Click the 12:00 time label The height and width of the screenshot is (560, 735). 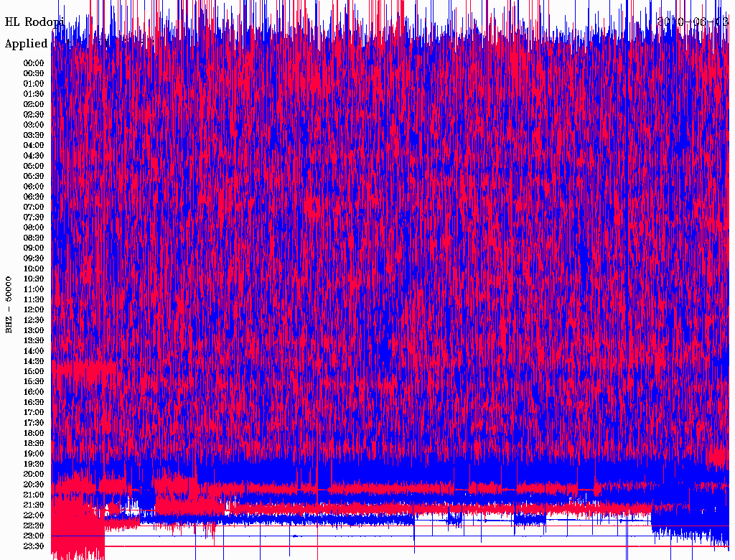[34, 310]
